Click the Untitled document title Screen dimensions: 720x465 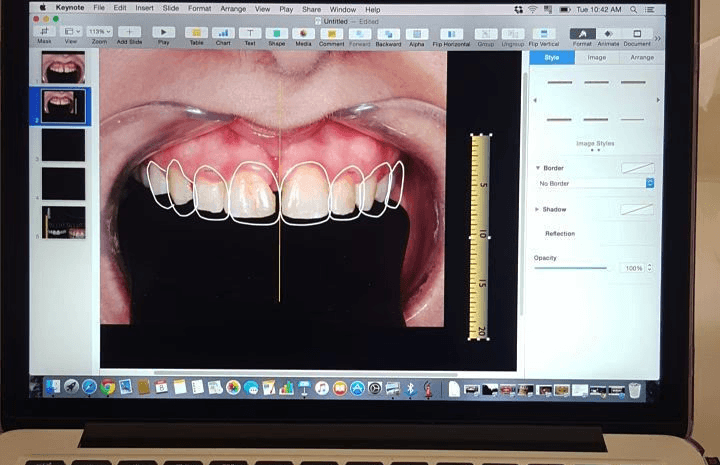(335, 21)
